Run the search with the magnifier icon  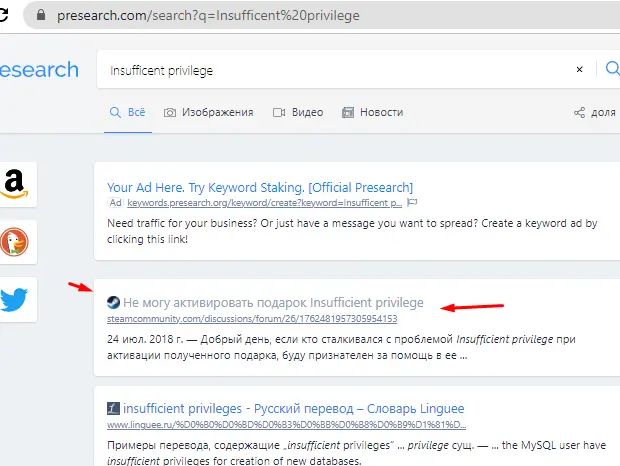[x=612, y=68]
